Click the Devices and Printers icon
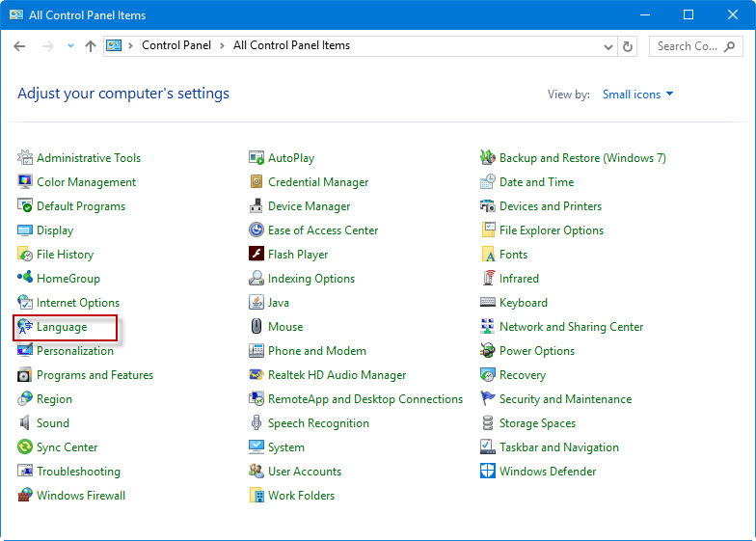Screen dimensions: 756x541 488,206
